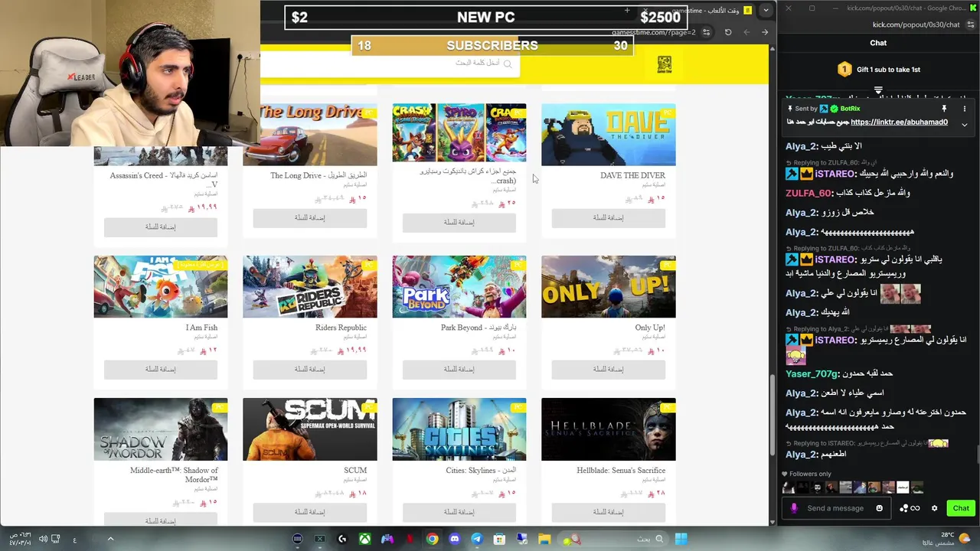
Task: Open Discord from the taskbar
Action: click(455, 539)
